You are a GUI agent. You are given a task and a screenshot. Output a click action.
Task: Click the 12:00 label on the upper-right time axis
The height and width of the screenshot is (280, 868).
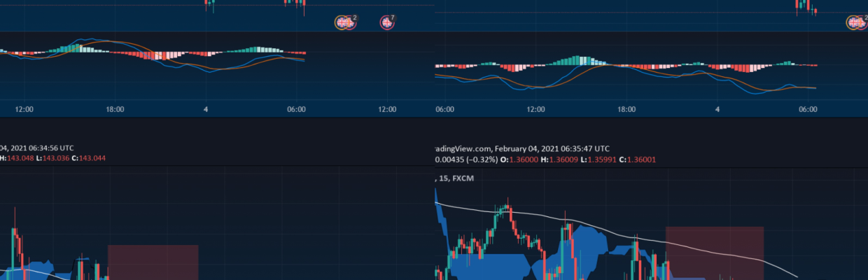coord(535,110)
